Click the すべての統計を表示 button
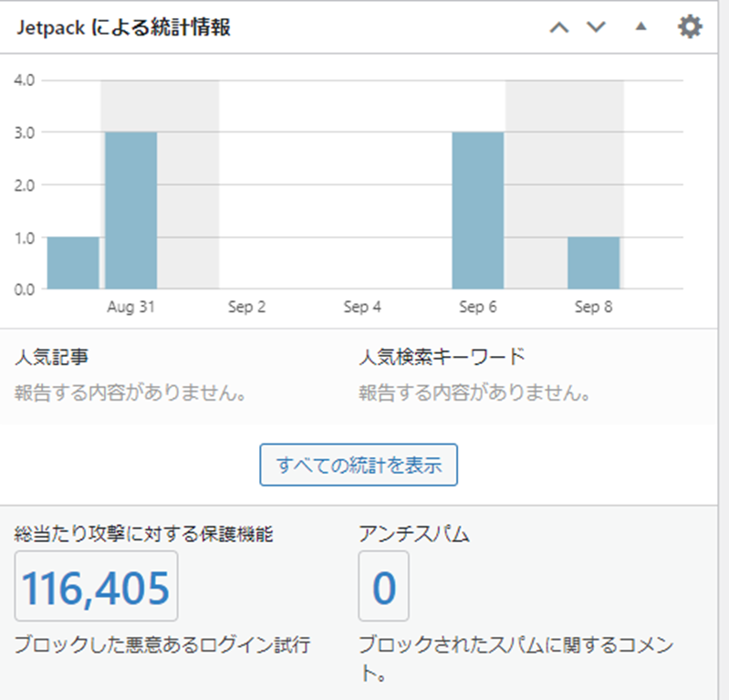Image resolution: width=729 pixels, height=700 pixels. (x=359, y=465)
